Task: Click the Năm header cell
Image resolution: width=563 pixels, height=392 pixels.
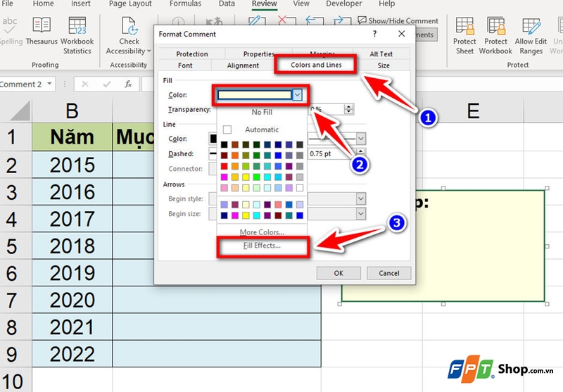Action: [x=72, y=137]
